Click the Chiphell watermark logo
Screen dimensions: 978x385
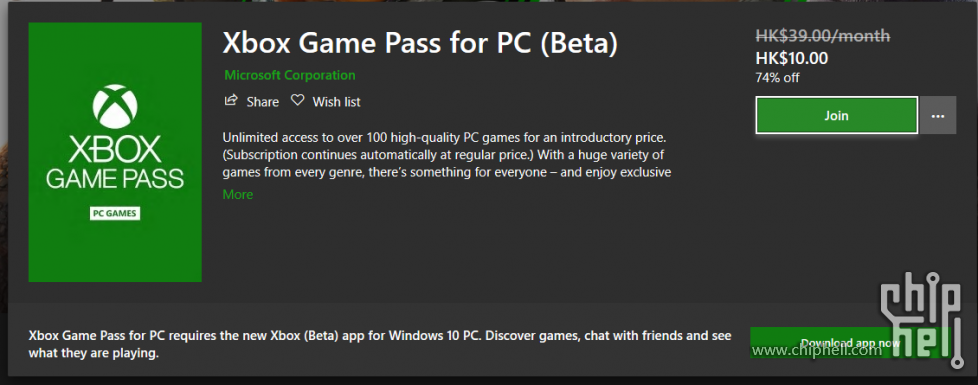coord(921,320)
